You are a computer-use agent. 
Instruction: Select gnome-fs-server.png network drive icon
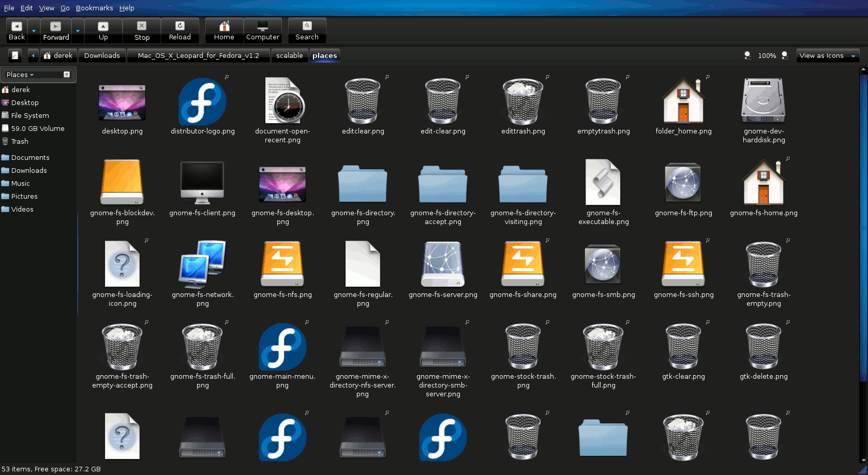(443, 264)
